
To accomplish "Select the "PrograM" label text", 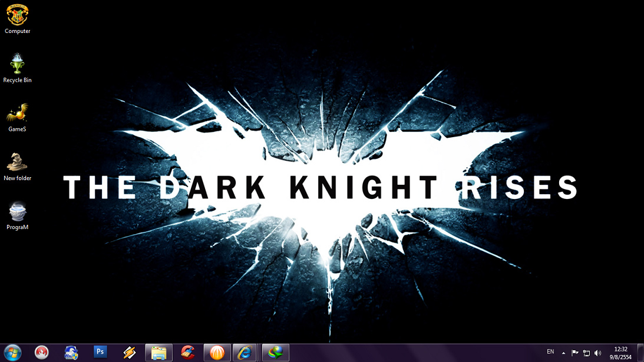I will pyautogui.click(x=17, y=227).
